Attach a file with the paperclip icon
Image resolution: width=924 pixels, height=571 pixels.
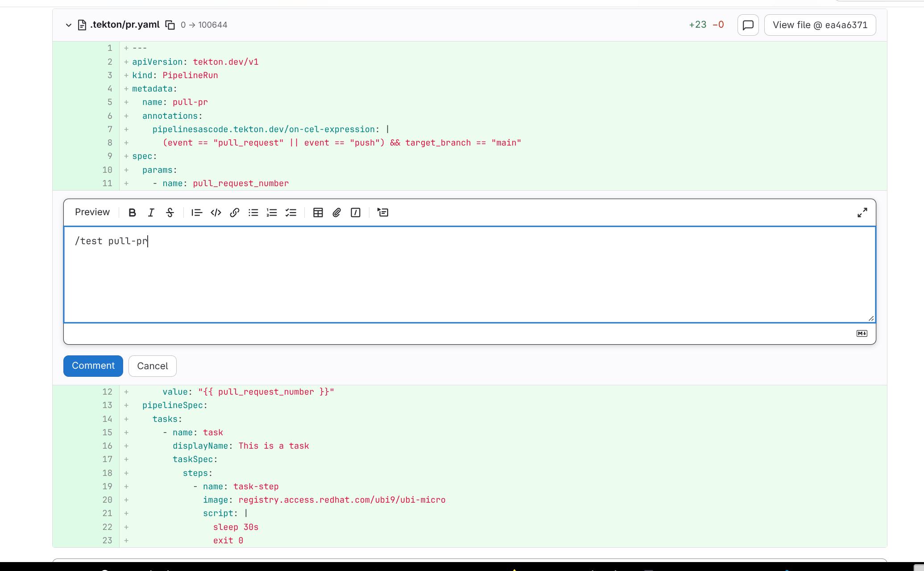[336, 213]
